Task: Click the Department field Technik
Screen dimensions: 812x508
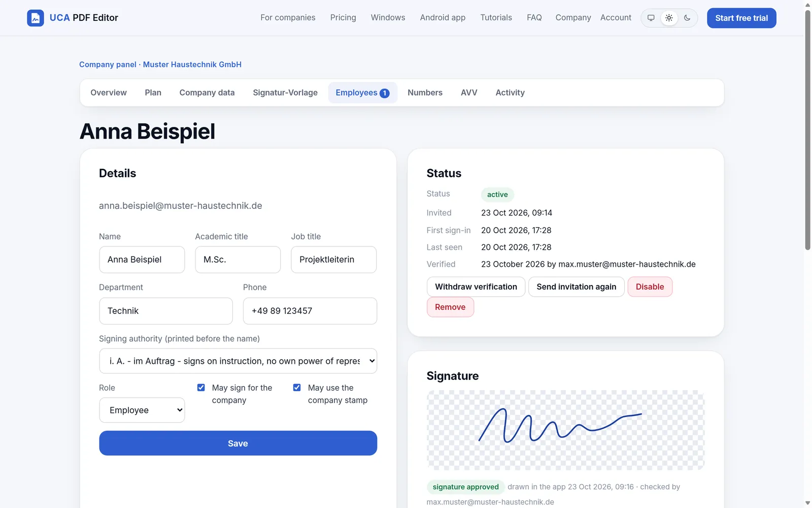Action: (166, 311)
